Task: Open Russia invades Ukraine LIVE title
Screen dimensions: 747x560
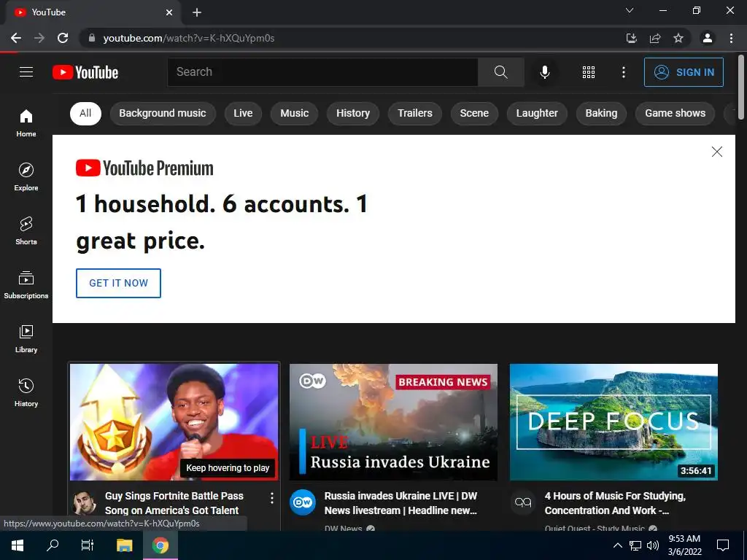Action: [400, 503]
